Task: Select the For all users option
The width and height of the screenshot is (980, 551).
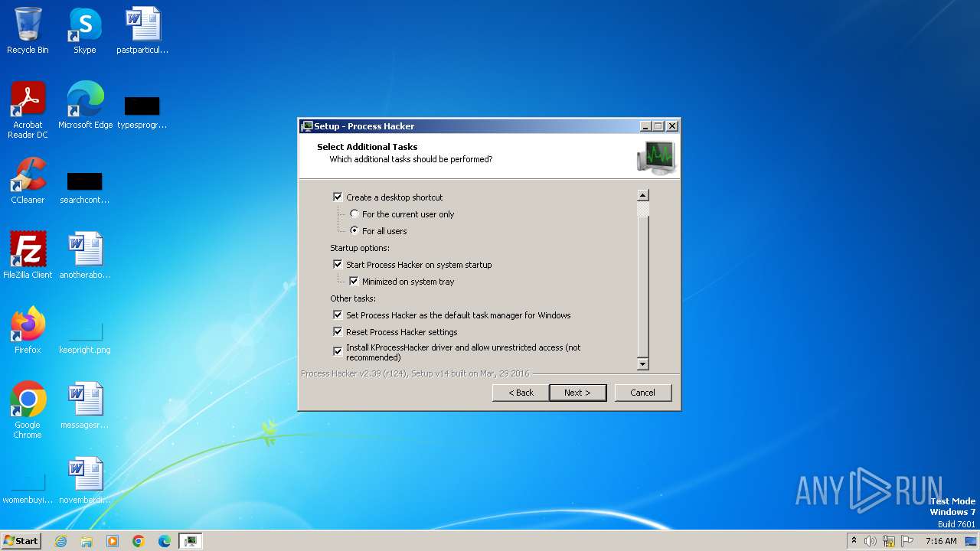Action: coord(354,231)
